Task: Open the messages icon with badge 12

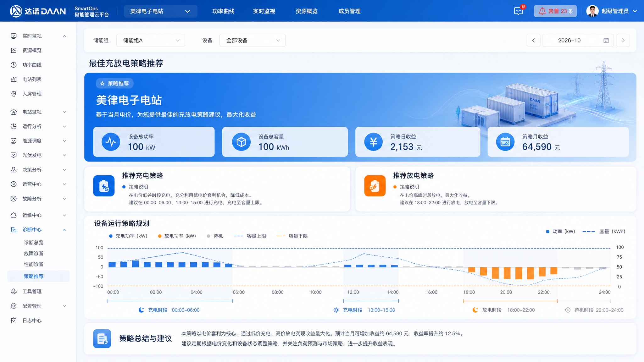Action: (x=519, y=11)
